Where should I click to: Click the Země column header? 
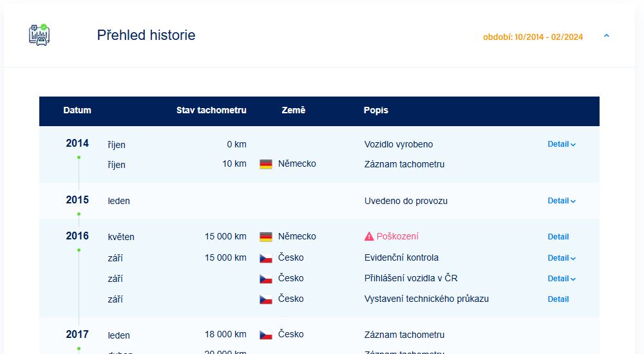pos(293,110)
